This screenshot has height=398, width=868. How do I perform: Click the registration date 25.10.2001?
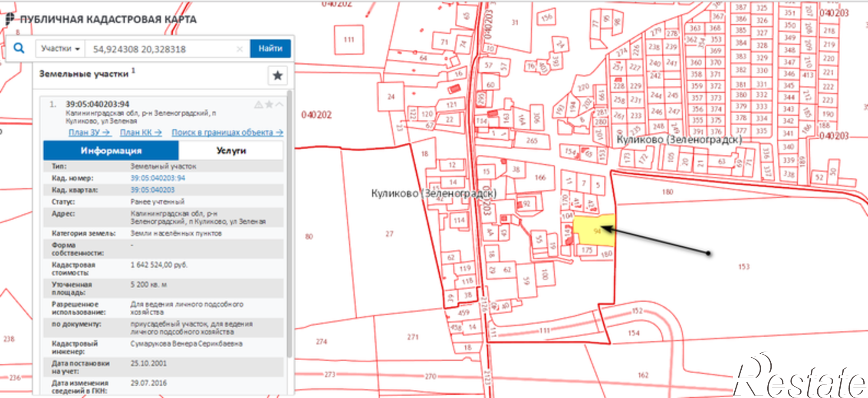click(x=148, y=363)
